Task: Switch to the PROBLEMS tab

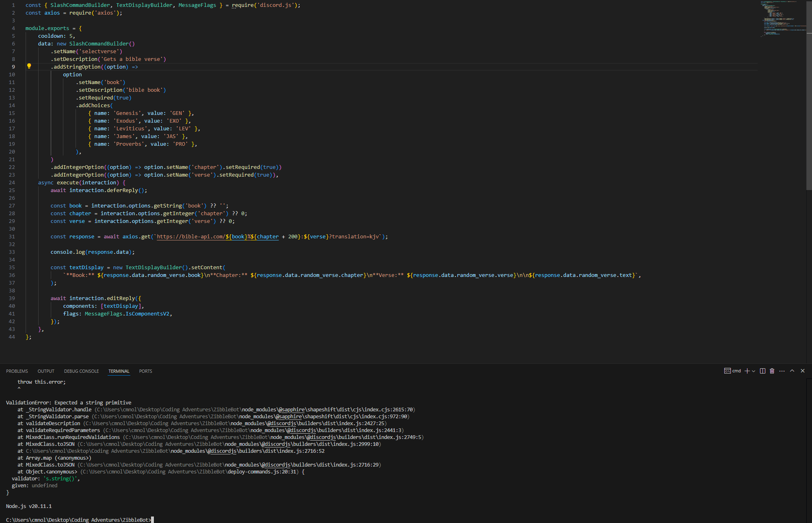Action: point(17,371)
